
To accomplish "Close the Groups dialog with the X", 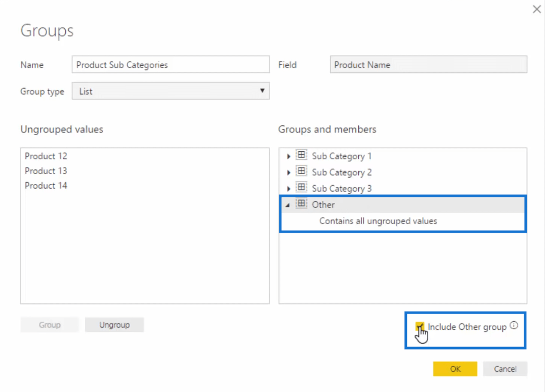I will [537, 10].
